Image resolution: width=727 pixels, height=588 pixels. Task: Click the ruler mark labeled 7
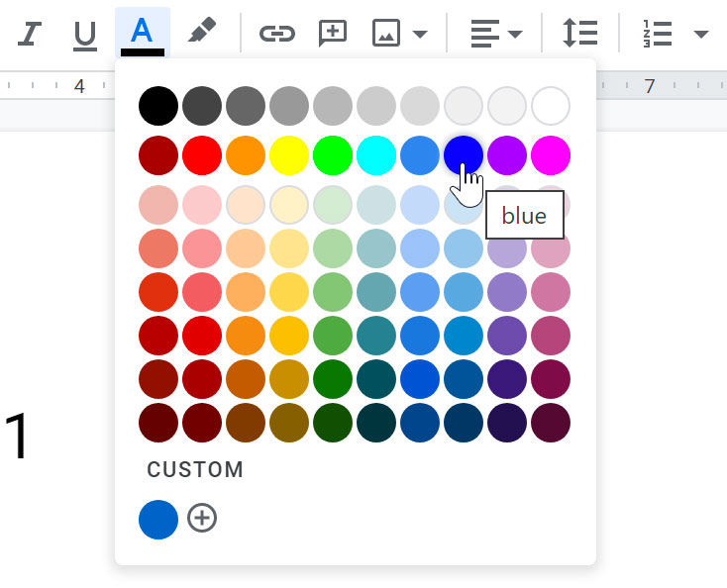[x=649, y=86]
